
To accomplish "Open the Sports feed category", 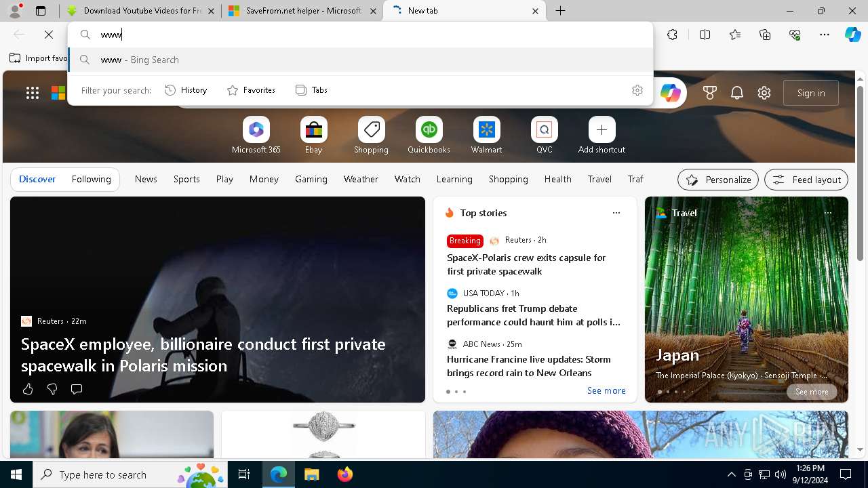I will pyautogui.click(x=186, y=179).
